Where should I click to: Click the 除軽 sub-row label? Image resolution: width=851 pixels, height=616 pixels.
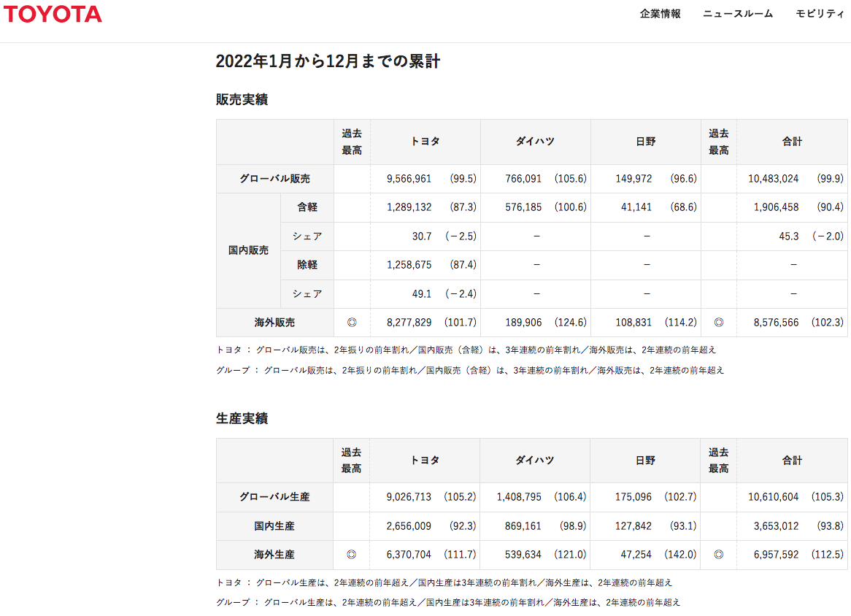(307, 265)
